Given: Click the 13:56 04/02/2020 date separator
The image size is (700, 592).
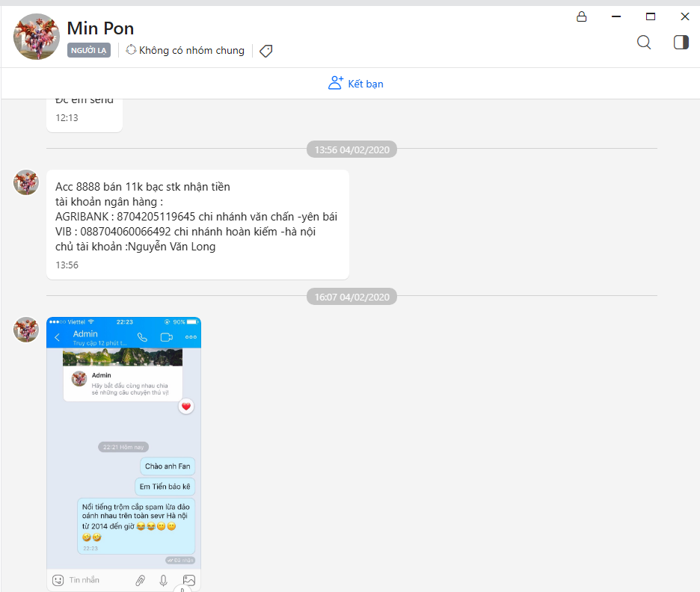Looking at the screenshot, I should [x=351, y=149].
